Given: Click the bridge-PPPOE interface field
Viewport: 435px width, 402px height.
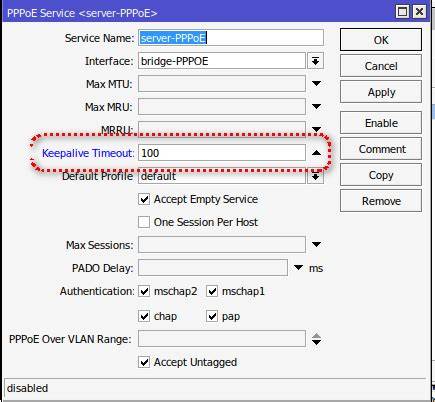Looking at the screenshot, I should point(222,61).
